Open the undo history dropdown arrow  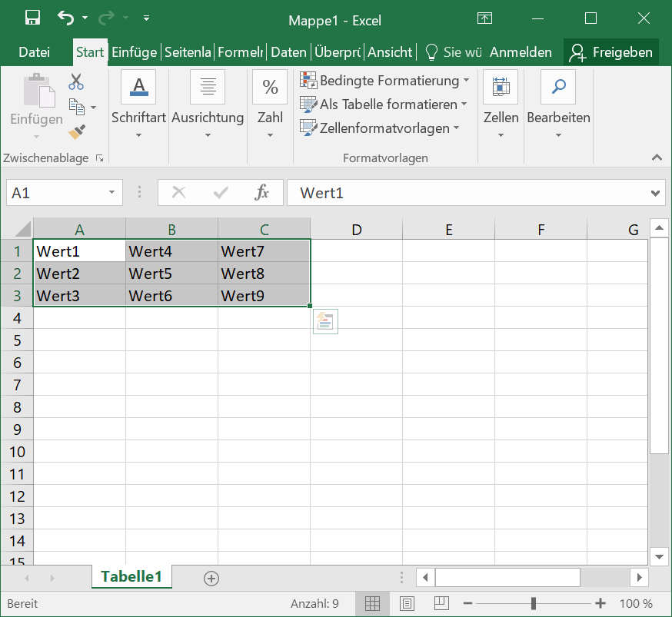[x=85, y=18]
